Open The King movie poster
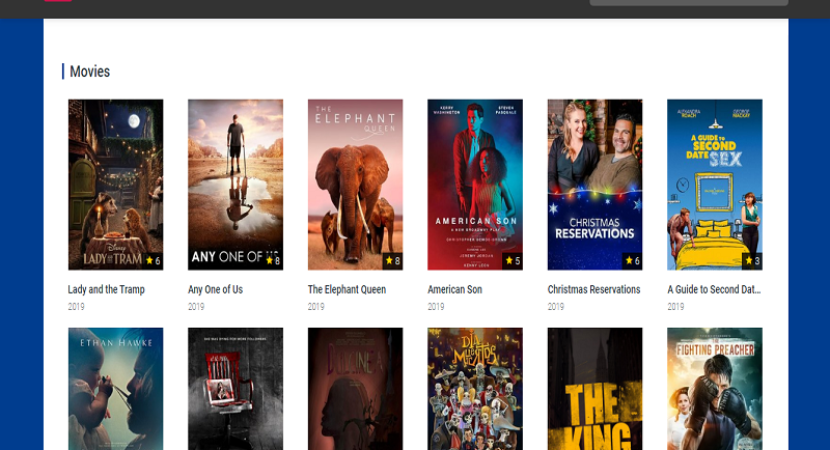Image resolution: width=830 pixels, height=450 pixels. tap(595, 389)
